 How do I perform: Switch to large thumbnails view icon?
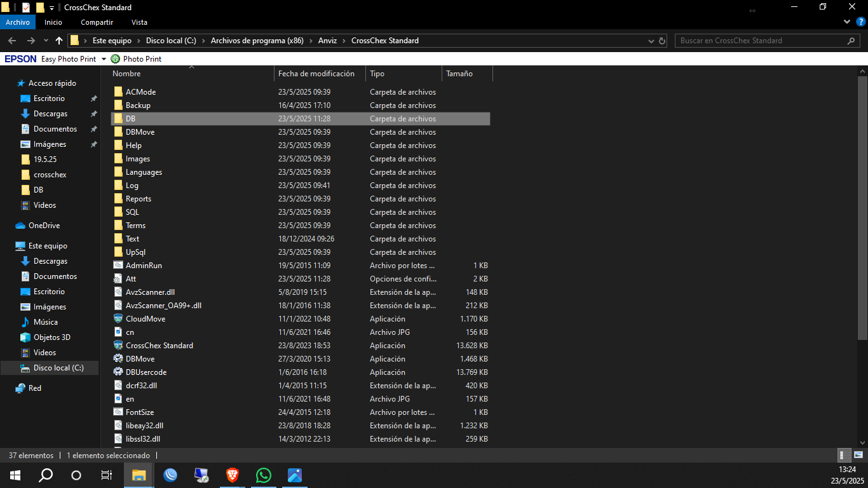click(x=858, y=455)
